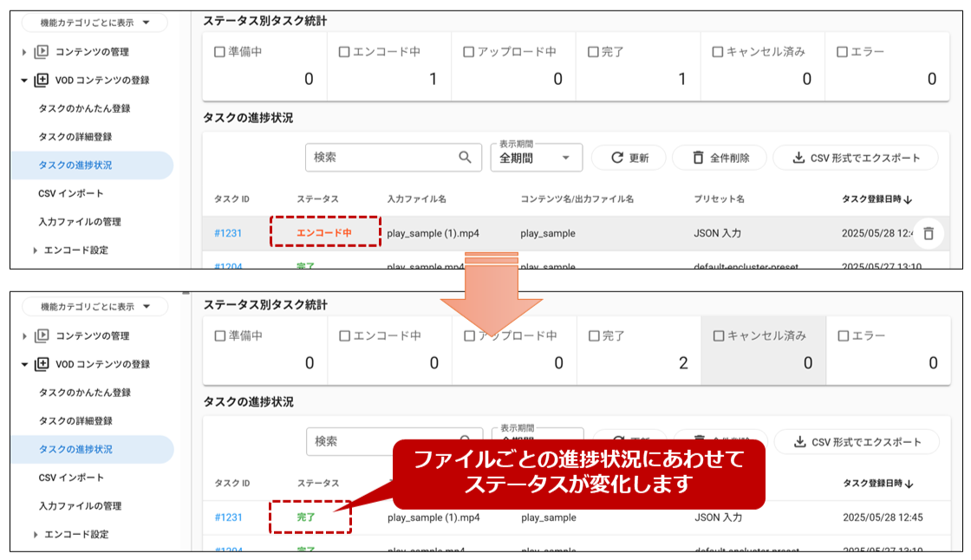Viewport: 971px width, 560px height.
Task: Click JSON 入力 preset cell in upper screenshot
Action: tap(717, 233)
